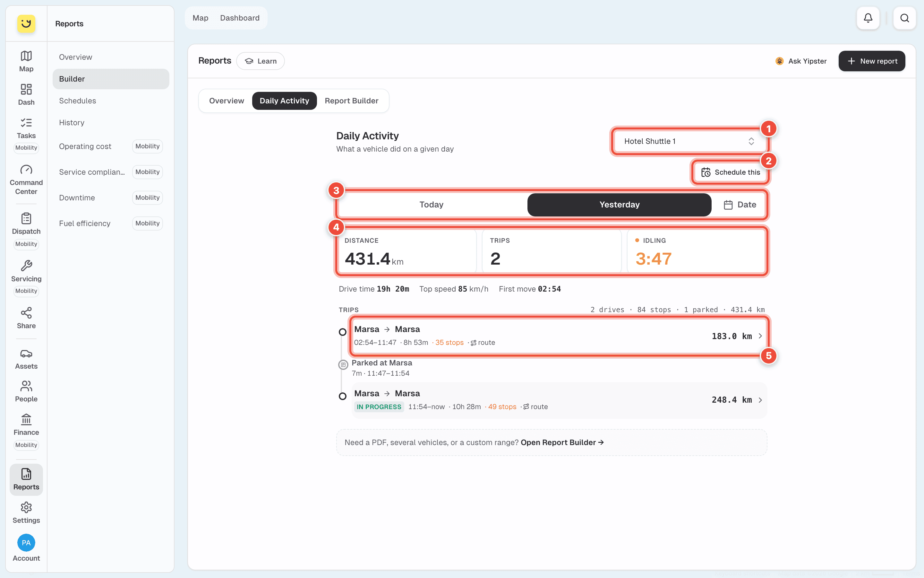
Task: Open Finance bank icon
Action: pyautogui.click(x=26, y=425)
